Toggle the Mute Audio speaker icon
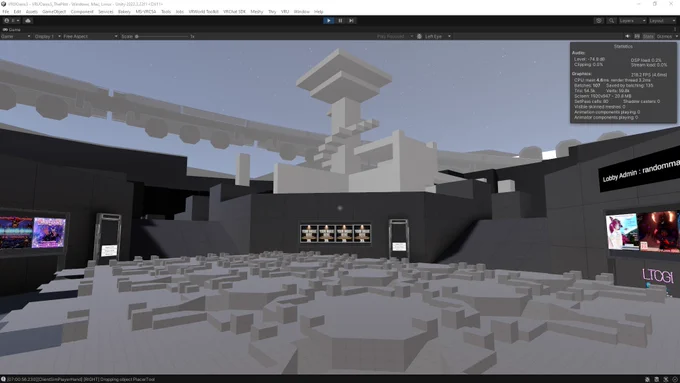680x383 pixels. coord(627,36)
